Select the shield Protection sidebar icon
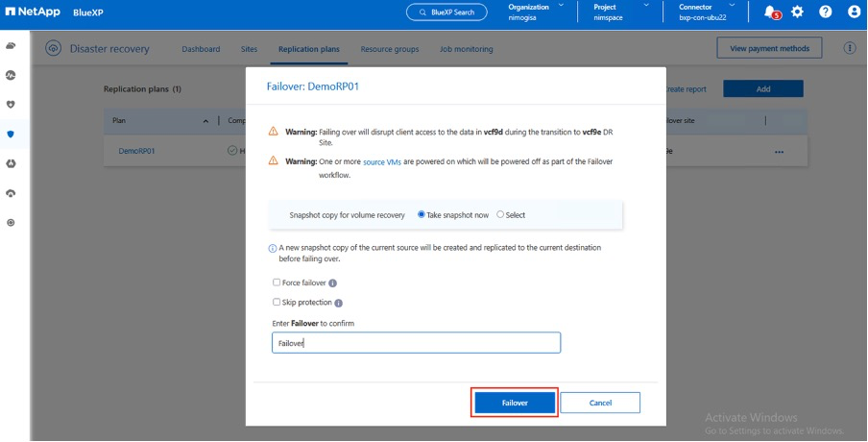The width and height of the screenshot is (868, 442). click(x=11, y=134)
